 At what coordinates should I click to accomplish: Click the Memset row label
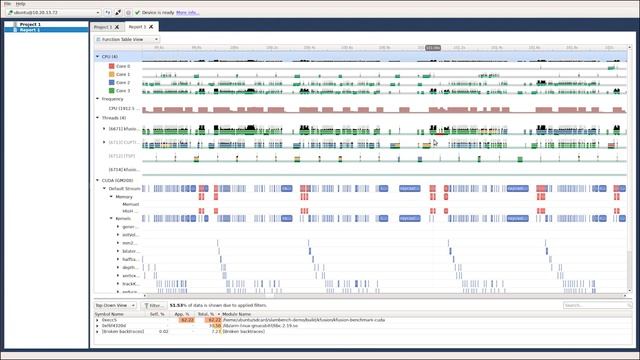(131, 204)
